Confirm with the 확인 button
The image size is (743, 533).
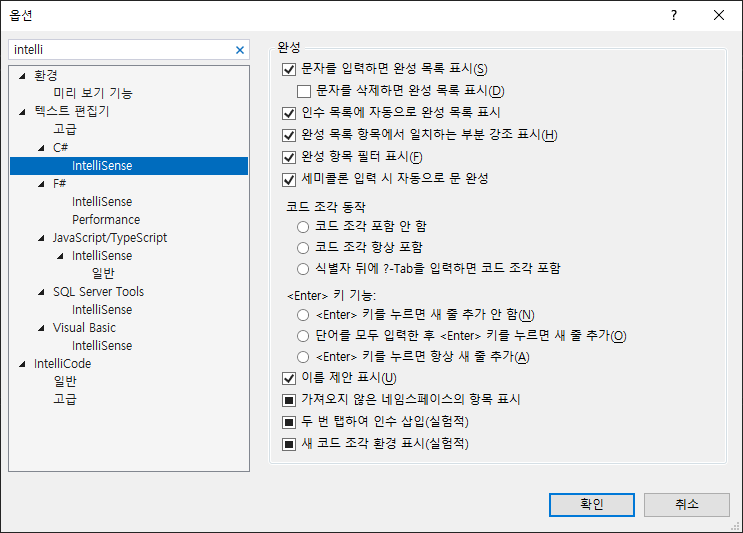coord(592,505)
